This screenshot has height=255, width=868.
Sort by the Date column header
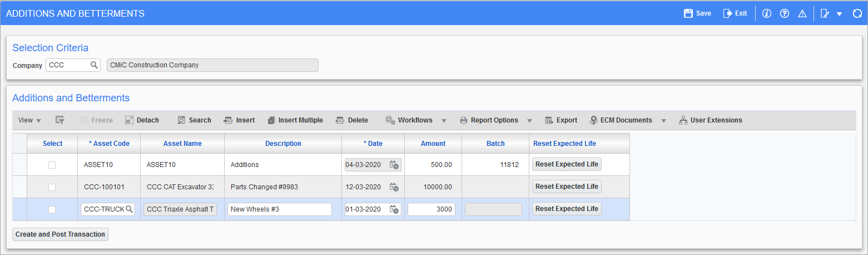click(x=373, y=144)
